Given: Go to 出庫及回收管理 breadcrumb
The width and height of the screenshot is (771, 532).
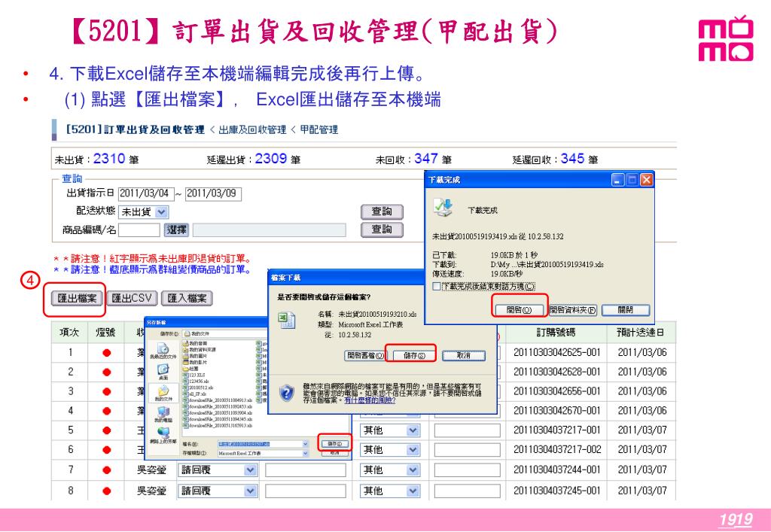Looking at the screenshot, I should pyautogui.click(x=252, y=129).
